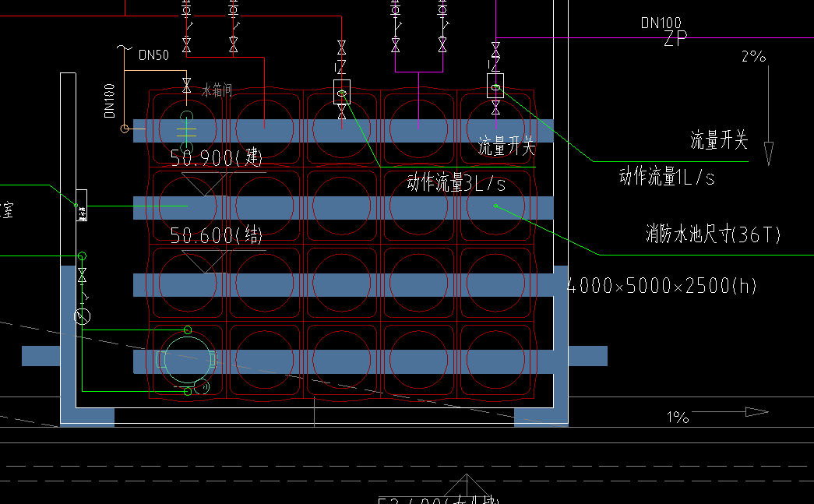Viewport: 814px width, 504px height.
Task: Select the 50.600(结) elevation text
Action: point(217,236)
